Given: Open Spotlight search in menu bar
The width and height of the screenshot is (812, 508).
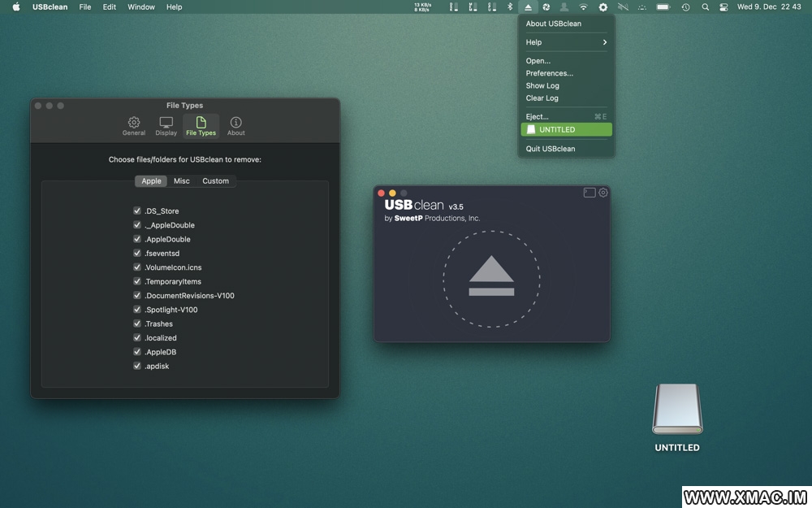Looking at the screenshot, I should coord(705,7).
